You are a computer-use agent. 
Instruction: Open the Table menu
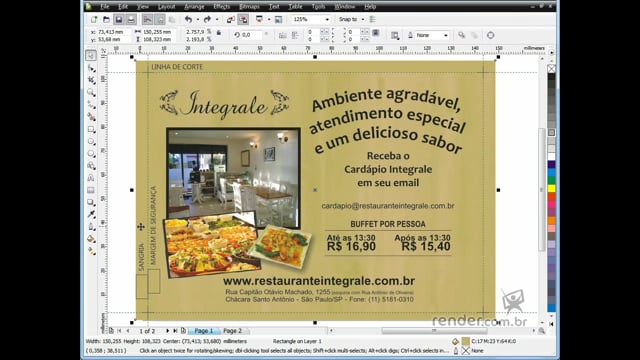point(295,7)
